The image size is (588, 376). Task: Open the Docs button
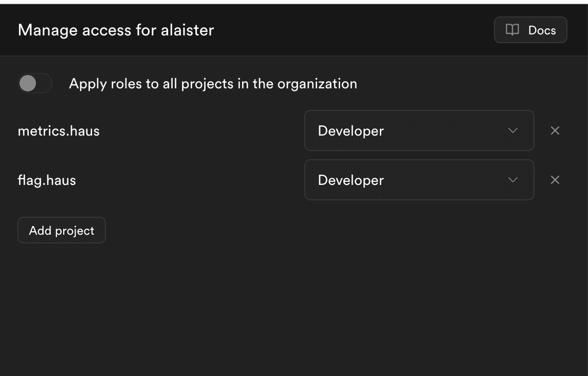tap(530, 30)
